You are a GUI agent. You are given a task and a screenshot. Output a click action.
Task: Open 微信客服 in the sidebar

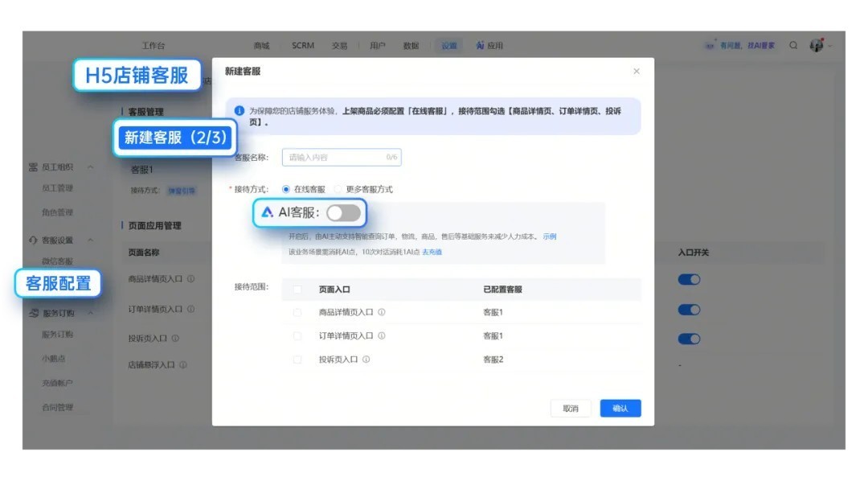click(58, 261)
